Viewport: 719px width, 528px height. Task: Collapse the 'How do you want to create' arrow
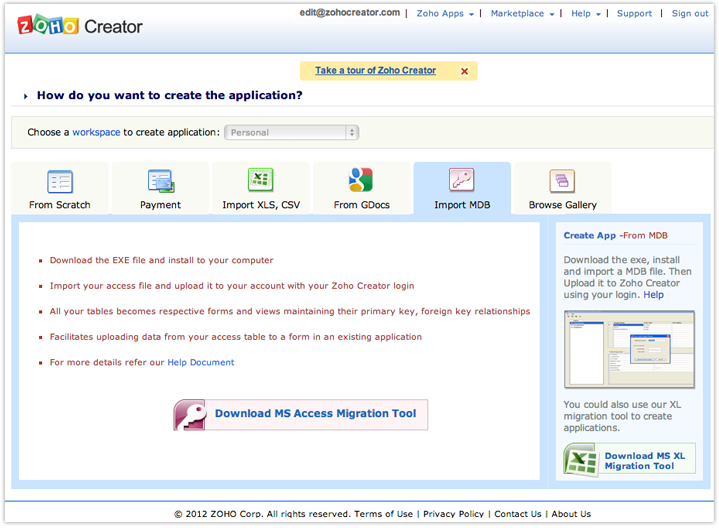pyautogui.click(x=26, y=96)
